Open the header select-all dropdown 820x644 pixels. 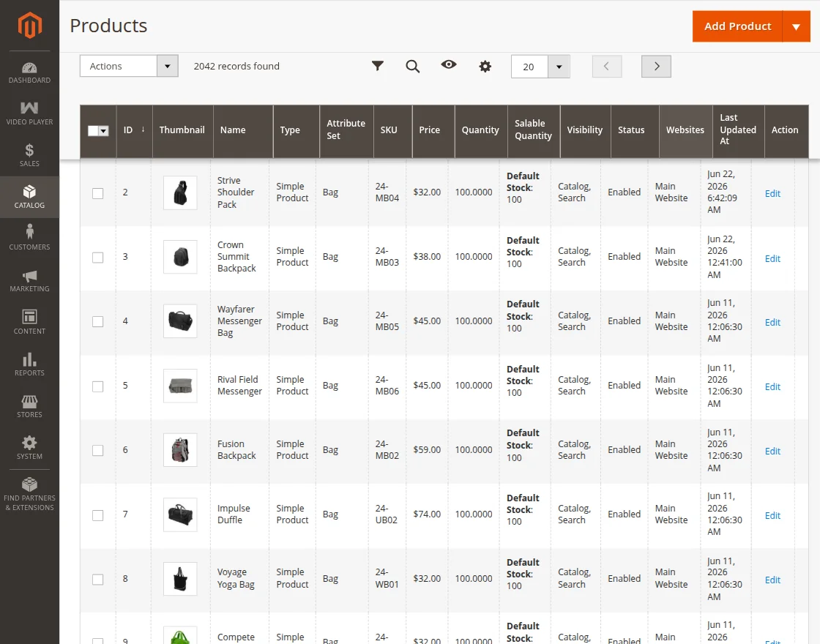coord(103,131)
